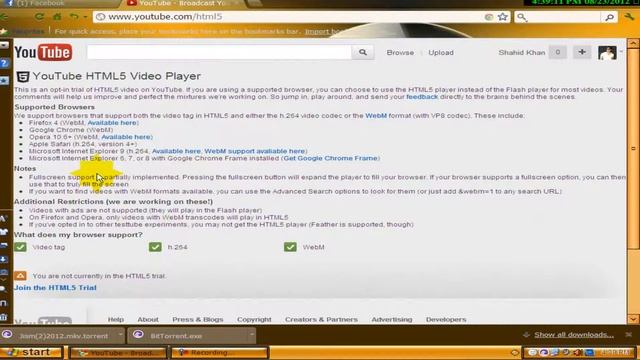Viewport: 640px width, 360px height.
Task: Close the downloads bar
Action: (x=629, y=335)
